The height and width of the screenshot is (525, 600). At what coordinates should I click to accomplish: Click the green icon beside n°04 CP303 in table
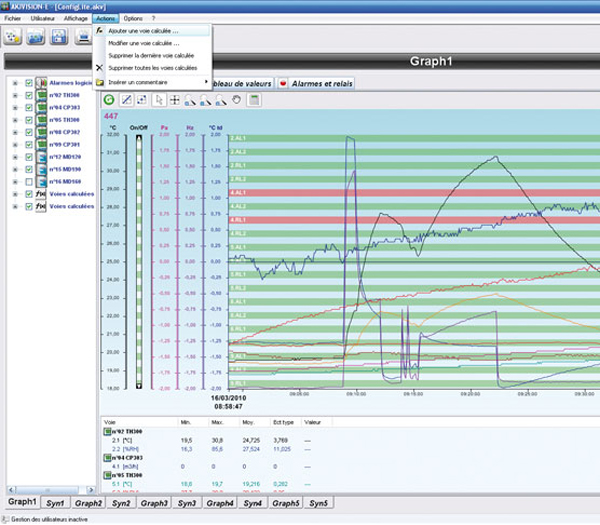coord(107,458)
